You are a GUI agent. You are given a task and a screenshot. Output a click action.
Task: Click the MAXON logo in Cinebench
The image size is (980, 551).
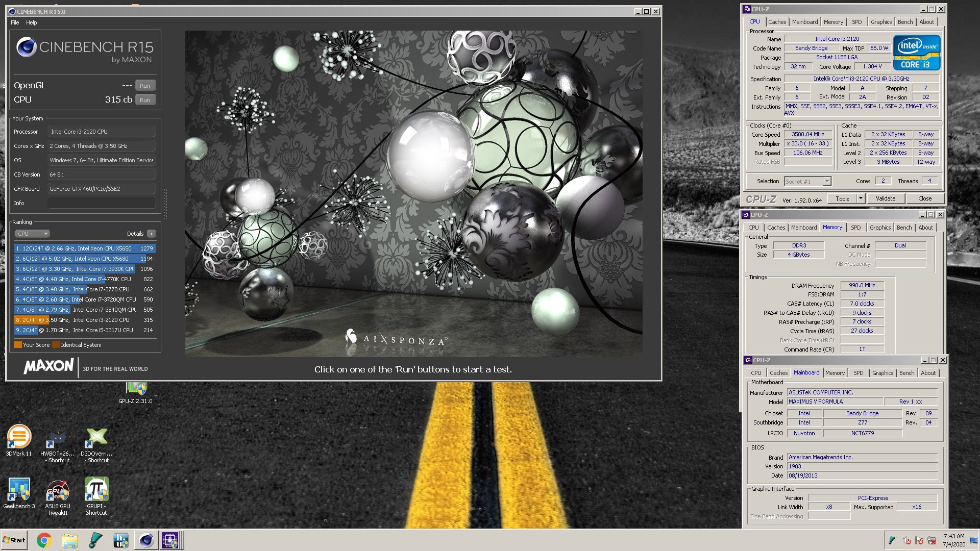pyautogui.click(x=48, y=366)
